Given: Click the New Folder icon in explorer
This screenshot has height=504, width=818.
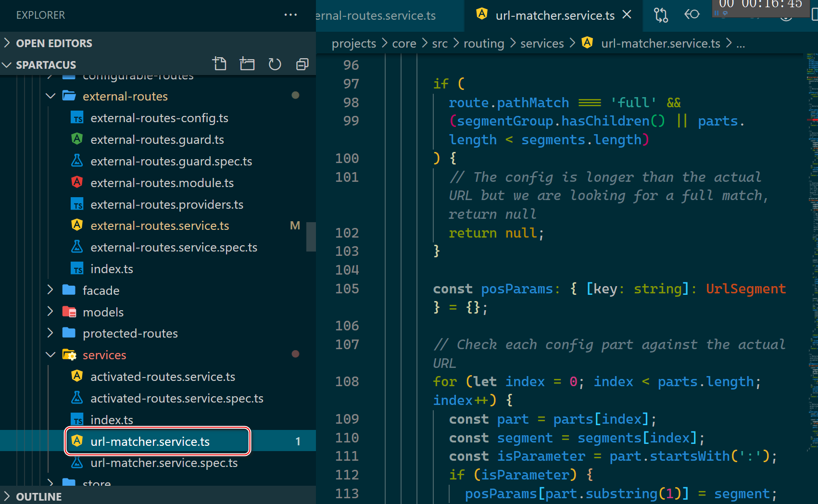Looking at the screenshot, I should (x=247, y=64).
